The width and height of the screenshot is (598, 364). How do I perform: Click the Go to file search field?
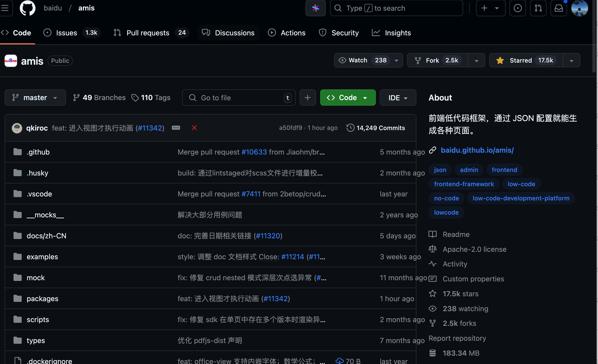click(x=239, y=98)
